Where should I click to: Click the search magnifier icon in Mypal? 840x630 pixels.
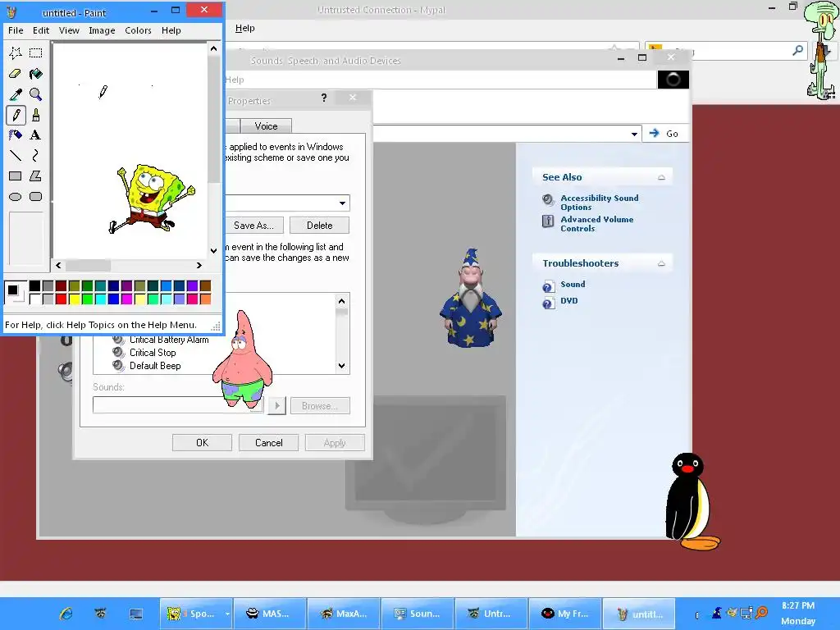(x=797, y=50)
